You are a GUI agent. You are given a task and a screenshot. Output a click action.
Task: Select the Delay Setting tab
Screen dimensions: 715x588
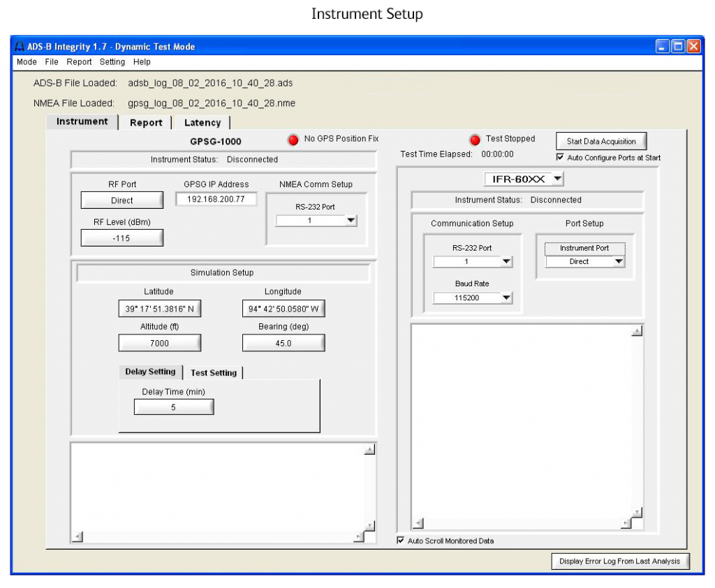tap(151, 372)
